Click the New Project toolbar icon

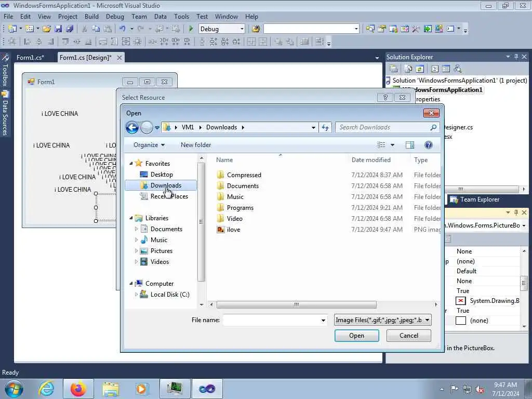tap(12, 29)
